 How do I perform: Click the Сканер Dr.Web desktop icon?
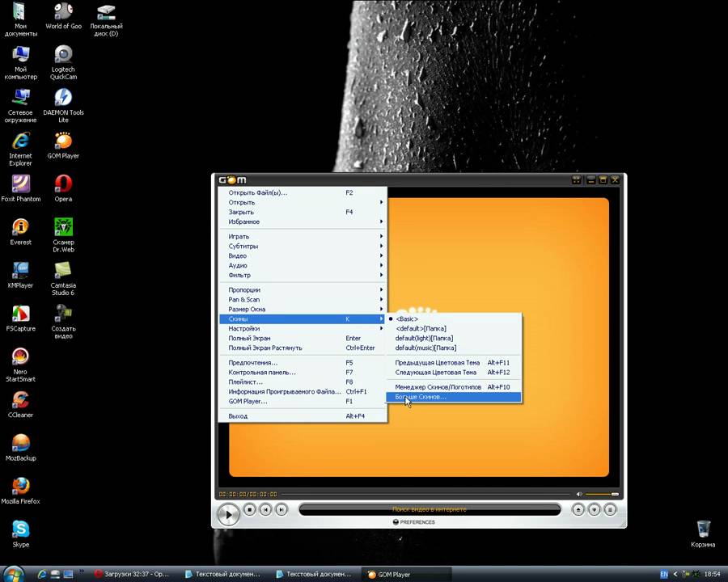[x=63, y=235]
